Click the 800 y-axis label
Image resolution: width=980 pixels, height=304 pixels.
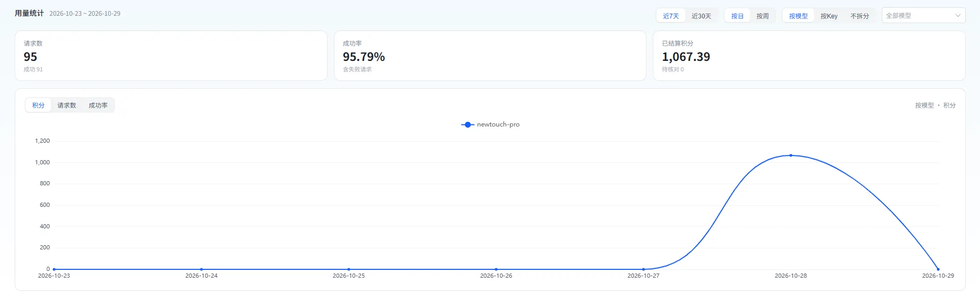coord(45,183)
